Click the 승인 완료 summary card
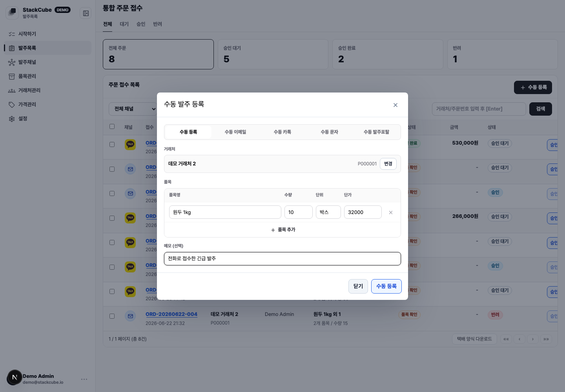 click(388, 54)
